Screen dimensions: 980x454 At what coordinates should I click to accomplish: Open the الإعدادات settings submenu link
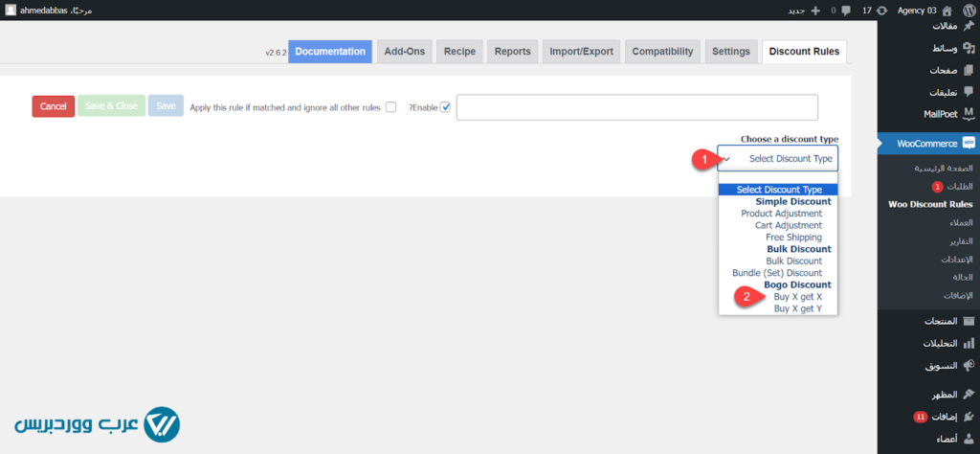[958, 259]
